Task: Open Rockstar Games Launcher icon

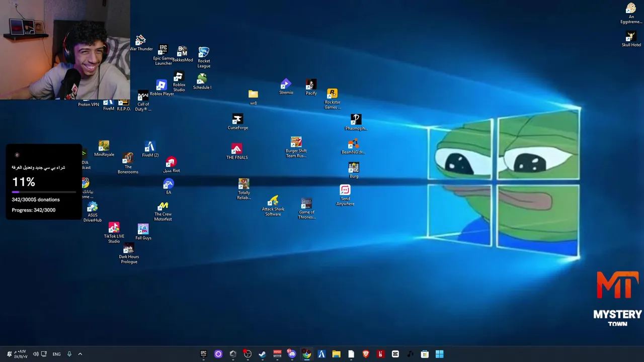Action: pyautogui.click(x=332, y=99)
